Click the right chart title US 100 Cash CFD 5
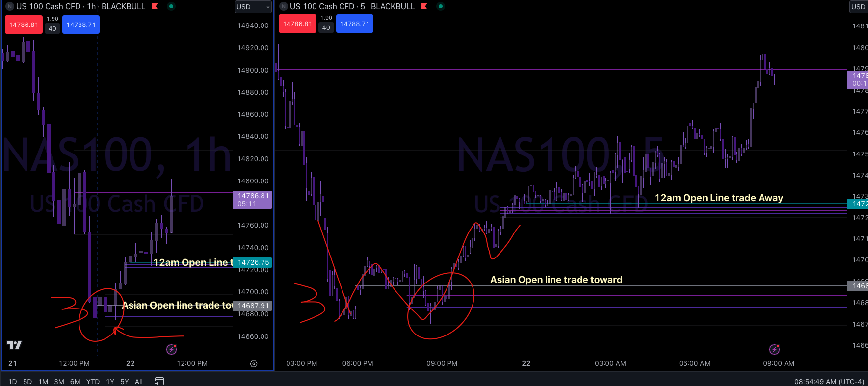 tap(352, 6)
